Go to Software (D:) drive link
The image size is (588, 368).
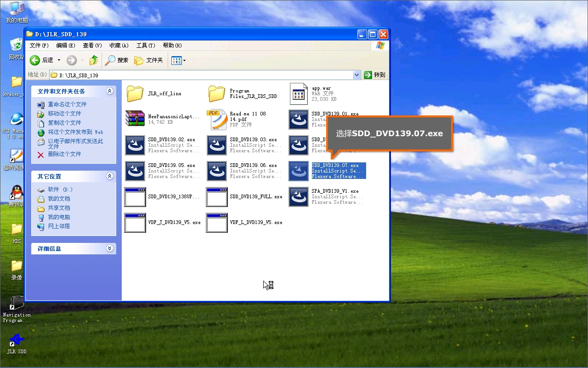pyautogui.click(x=60, y=190)
